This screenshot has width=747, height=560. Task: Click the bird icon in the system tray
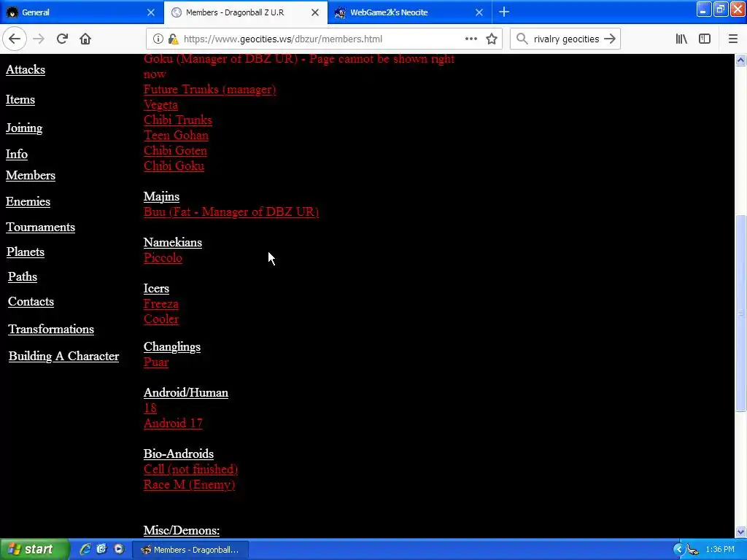point(693,550)
